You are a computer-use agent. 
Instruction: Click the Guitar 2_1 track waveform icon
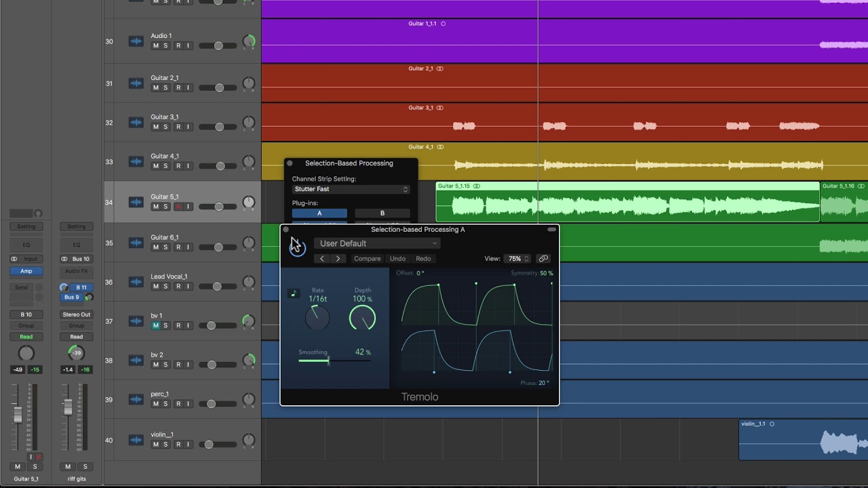pyautogui.click(x=136, y=83)
